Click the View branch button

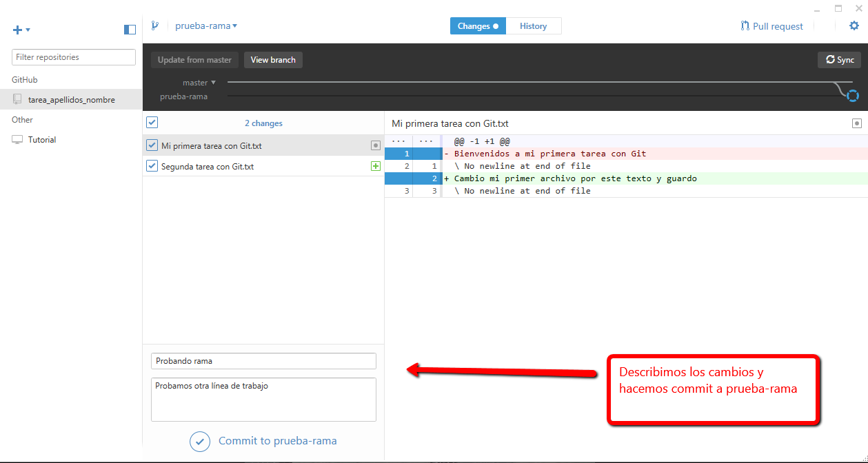pos(273,60)
